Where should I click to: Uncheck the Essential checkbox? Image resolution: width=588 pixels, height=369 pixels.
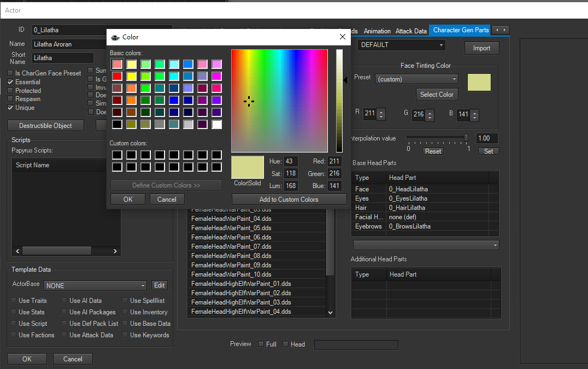point(10,82)
